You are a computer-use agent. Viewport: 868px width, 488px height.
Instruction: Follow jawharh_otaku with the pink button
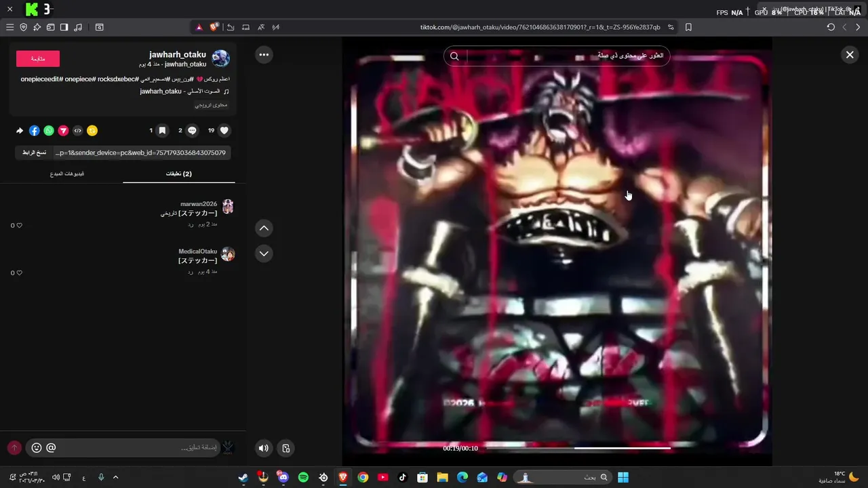(38, 59)
